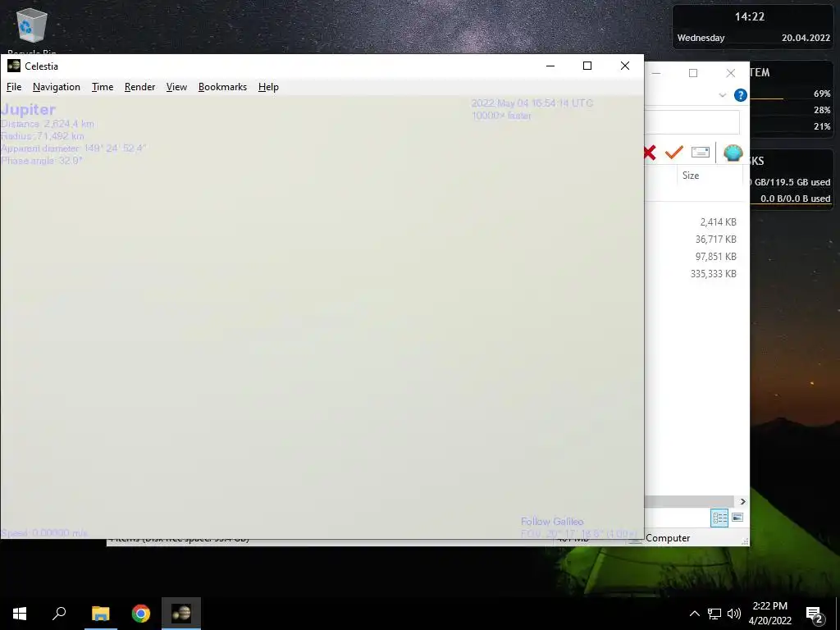Maximize the File Explorer window behind Celestia

693,73
